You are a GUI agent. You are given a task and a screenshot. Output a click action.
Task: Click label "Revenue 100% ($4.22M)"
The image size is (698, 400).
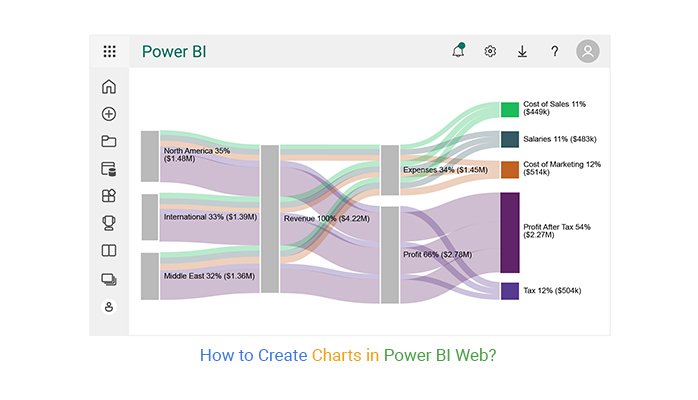[x=327, y=218]
